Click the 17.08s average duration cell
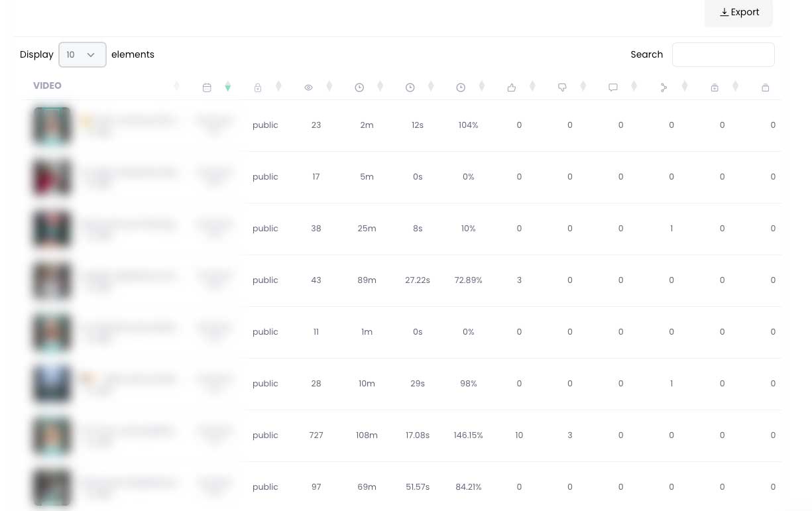 [418, 435]
